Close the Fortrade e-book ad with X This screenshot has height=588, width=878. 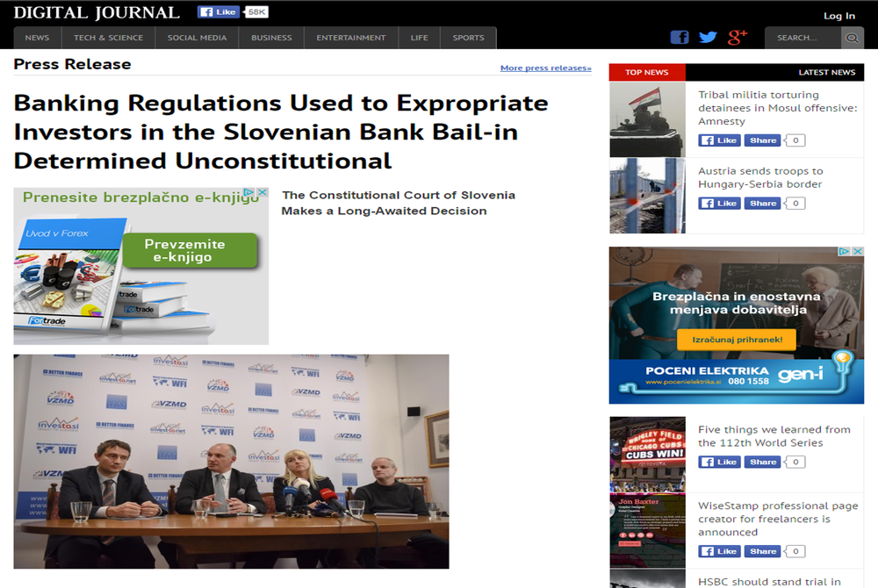point(262,192)
